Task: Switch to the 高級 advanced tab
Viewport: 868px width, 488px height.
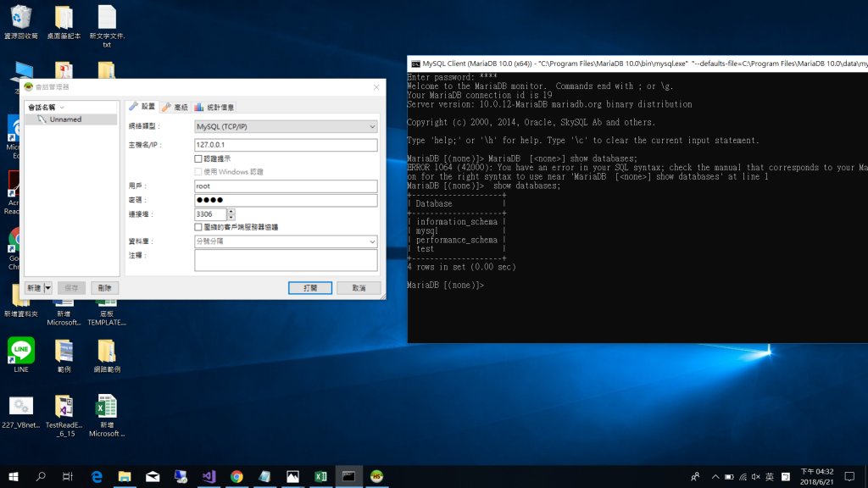Action: tap(175, 108)
